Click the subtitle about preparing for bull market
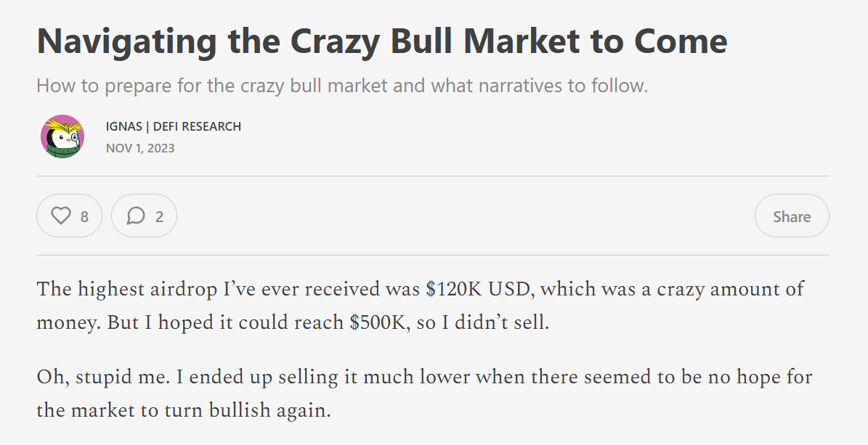The width and height of the screenshot is (868, 445). [x=341, y=86]
